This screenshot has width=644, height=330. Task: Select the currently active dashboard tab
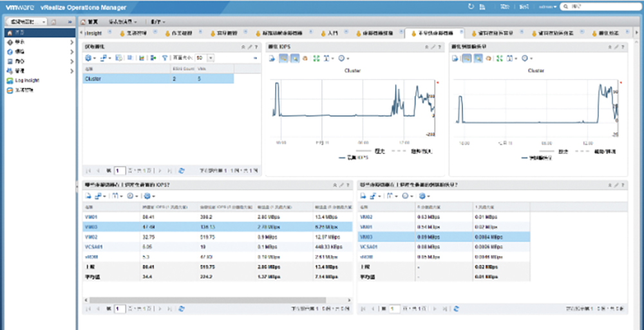pyautogui.click(x=435, y=34)
